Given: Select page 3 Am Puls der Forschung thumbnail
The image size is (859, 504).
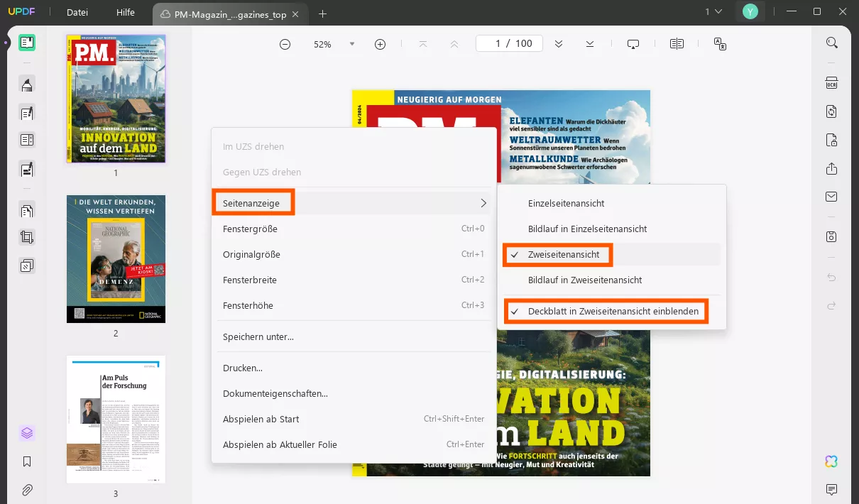Looking at the screenshot, I should tap(116, 420).
